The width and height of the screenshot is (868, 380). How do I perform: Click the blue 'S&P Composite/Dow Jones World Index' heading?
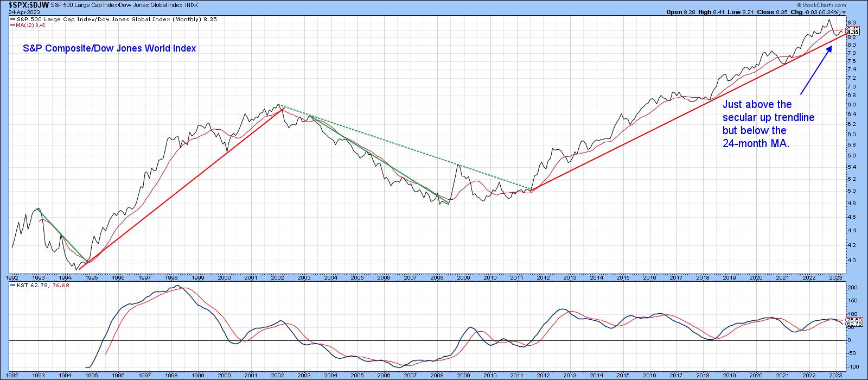point(110,48)
